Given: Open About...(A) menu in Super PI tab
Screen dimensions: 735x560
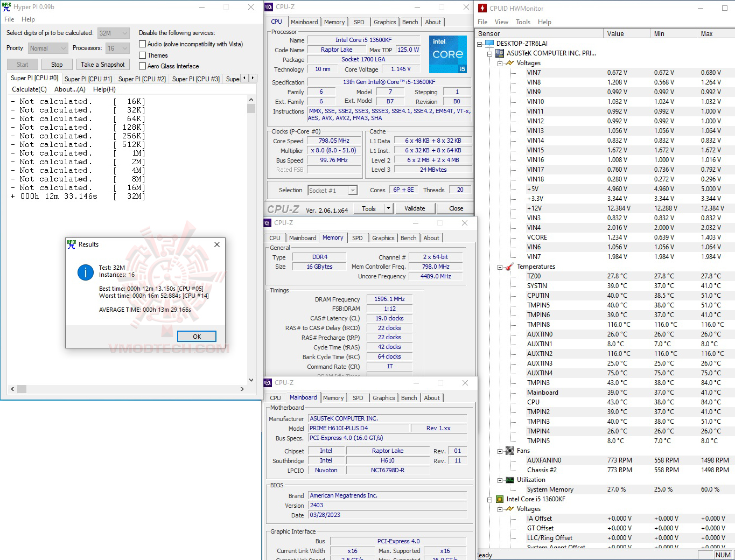Looking at the screenshot, I should point(70,89).
